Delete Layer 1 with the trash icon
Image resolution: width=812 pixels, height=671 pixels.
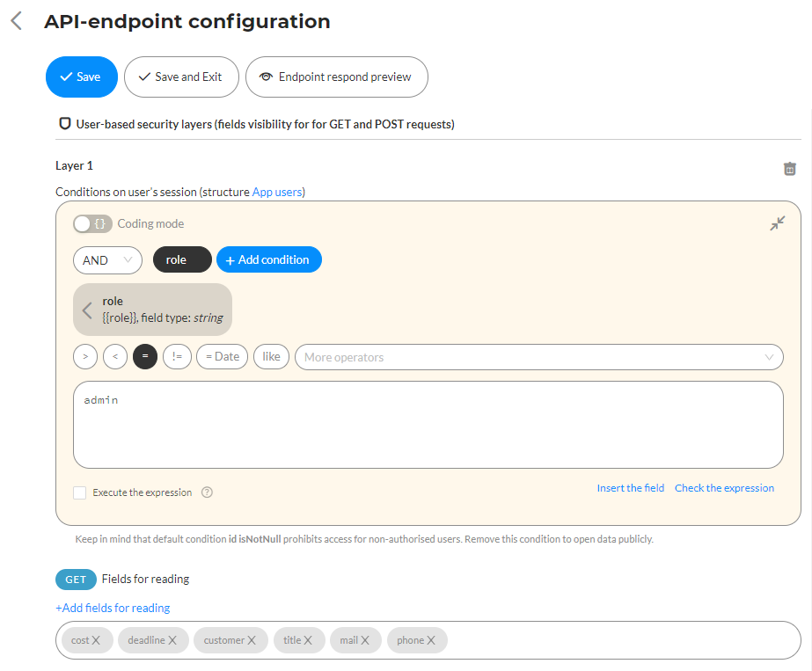click(789, 169)
